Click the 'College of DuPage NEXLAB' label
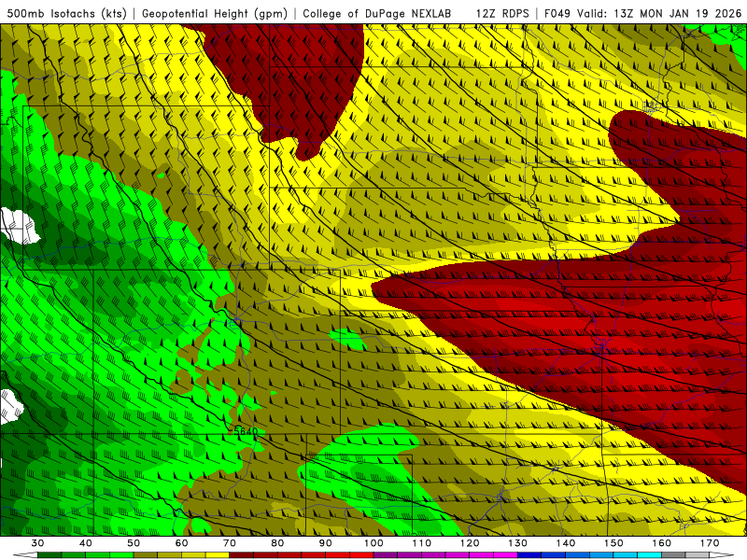747x560 pixels. click(x=376, y=13)
